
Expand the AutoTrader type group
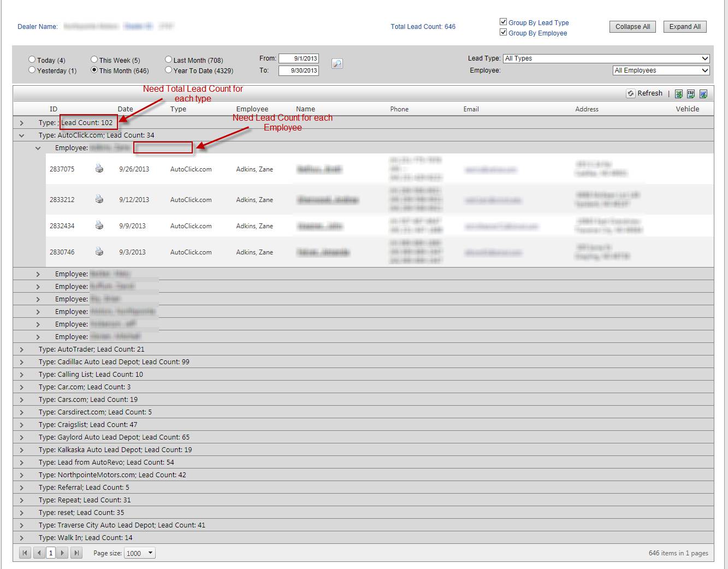tap(22, 349)
